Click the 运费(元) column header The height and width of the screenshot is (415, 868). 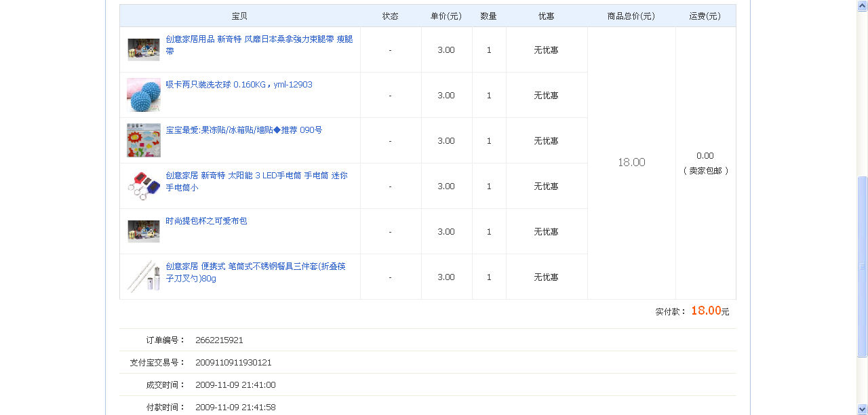[705, 16]
